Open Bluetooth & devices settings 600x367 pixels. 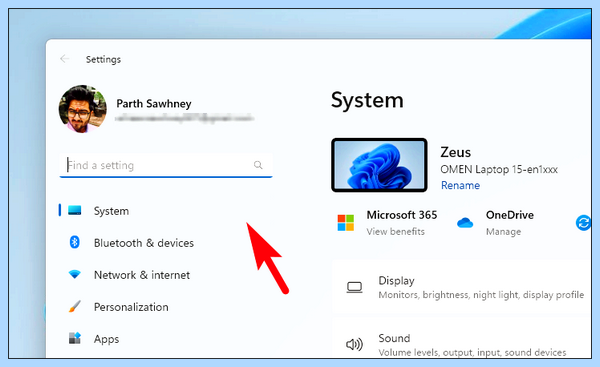144,243
